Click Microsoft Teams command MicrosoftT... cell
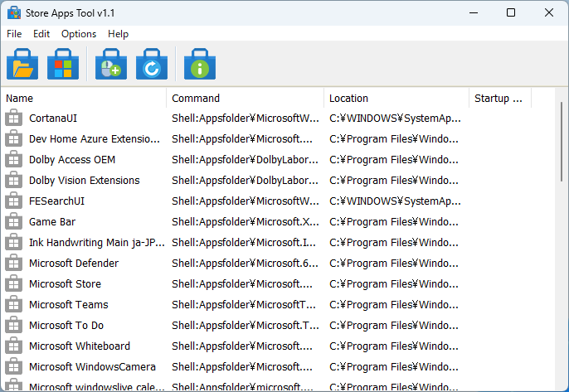Screen dimensions: 569x392 point(244,304)
